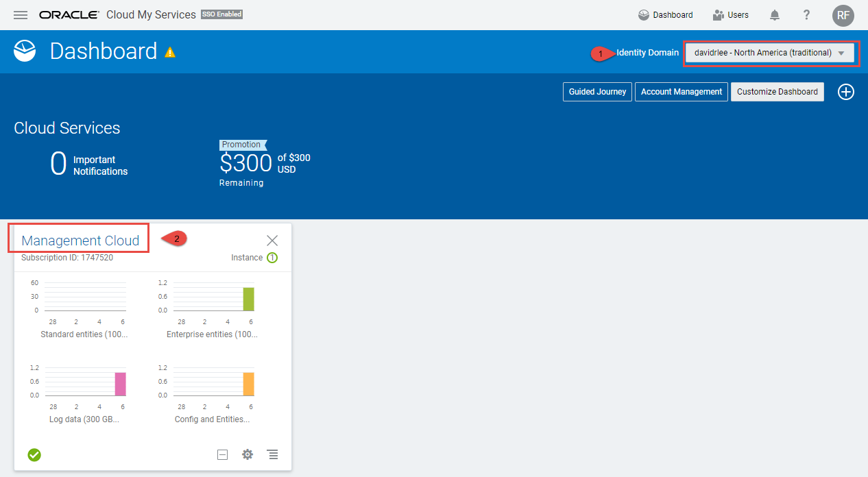Open the notifications bell
868x477 pixels.
tap(775, 14)
